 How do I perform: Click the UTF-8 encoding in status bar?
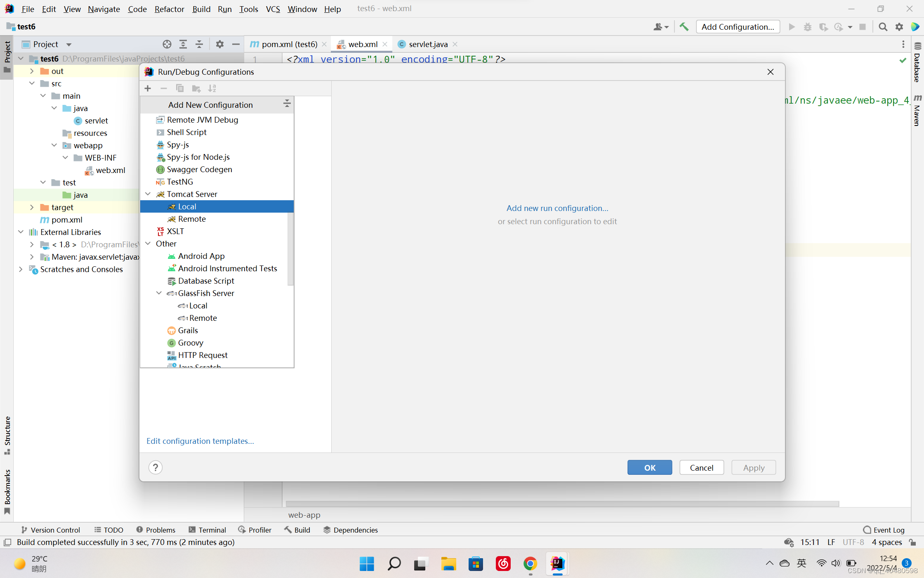(x=853, y=542)
